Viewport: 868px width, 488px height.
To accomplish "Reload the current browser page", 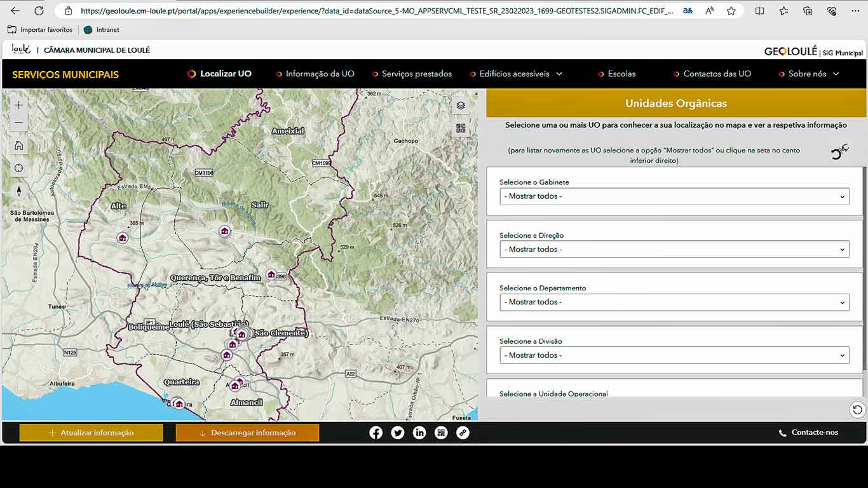I will tap(39, 11).
